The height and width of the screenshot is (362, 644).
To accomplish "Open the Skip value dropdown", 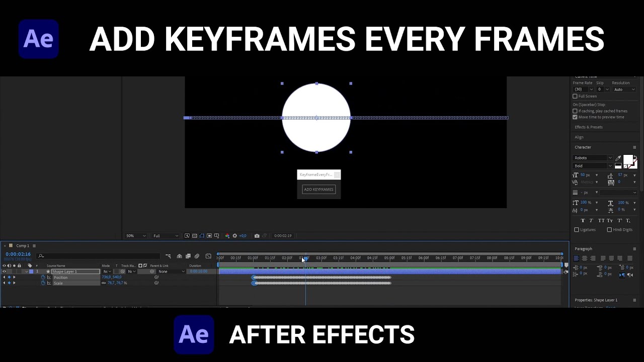I will 603,89.
